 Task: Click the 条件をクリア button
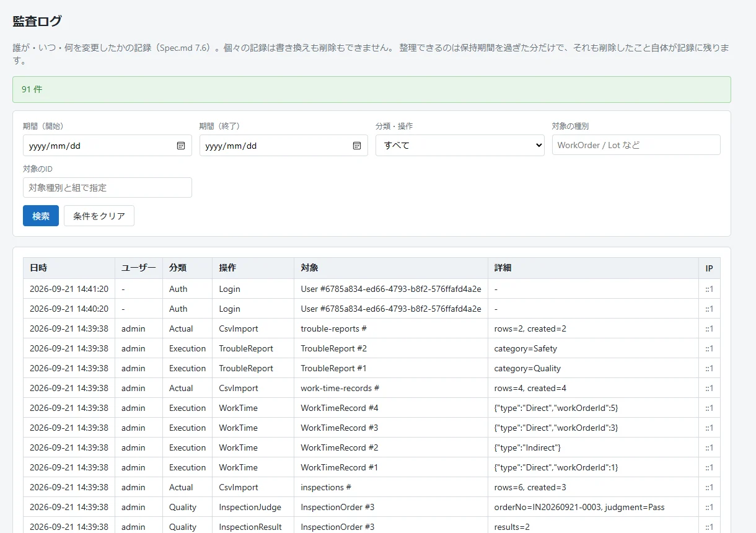(99, 216)
